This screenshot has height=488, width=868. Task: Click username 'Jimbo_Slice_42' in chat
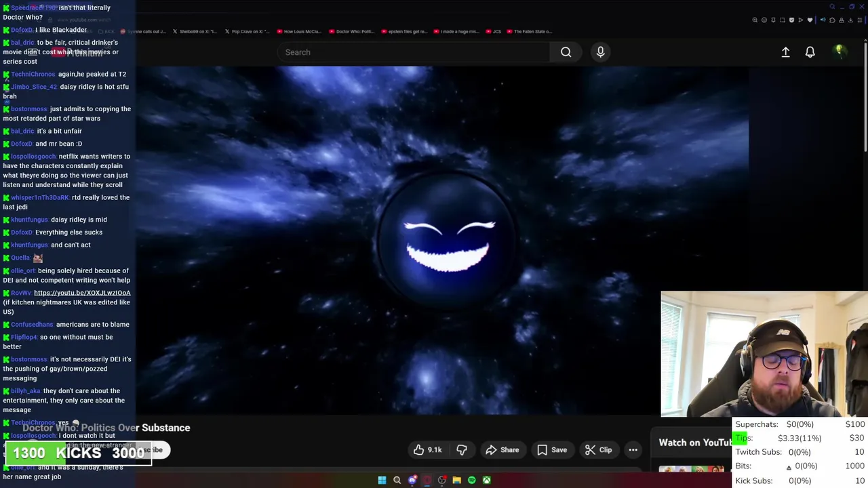tap(34, 87)
